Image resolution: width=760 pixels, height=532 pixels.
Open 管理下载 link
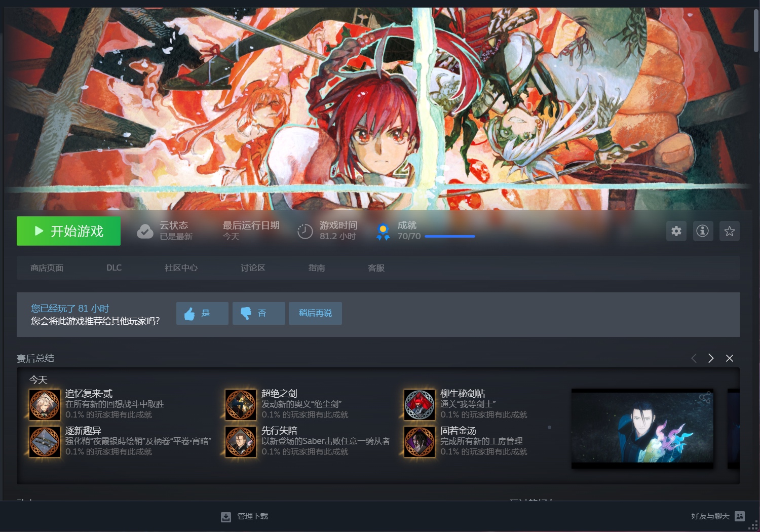tap(253, 516)
